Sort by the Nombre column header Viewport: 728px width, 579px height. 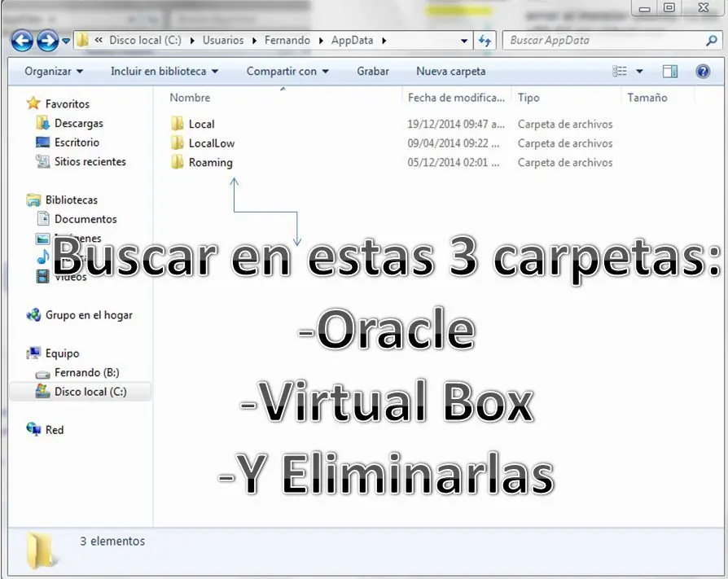click(x=190, y=98)
